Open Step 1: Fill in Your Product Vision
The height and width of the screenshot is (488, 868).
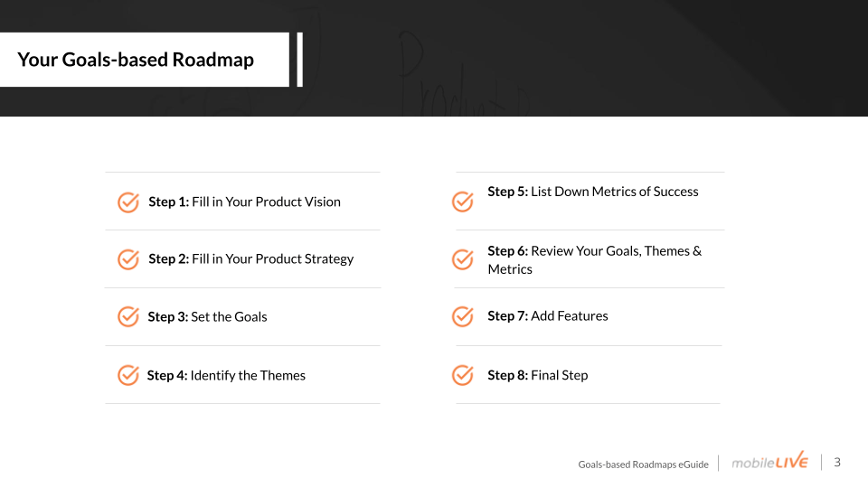(245, 202)
